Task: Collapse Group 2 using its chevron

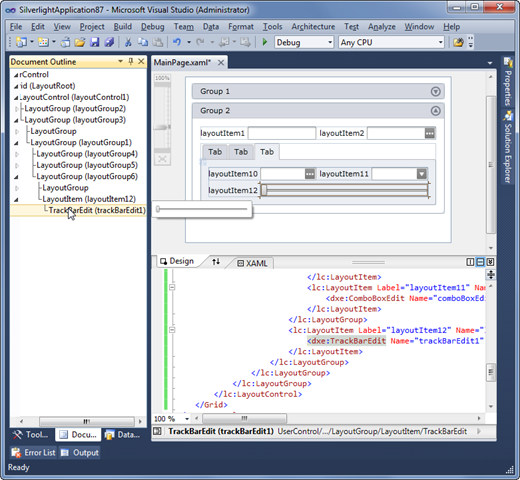Action: pyautogui.click(x=435, y=111)
